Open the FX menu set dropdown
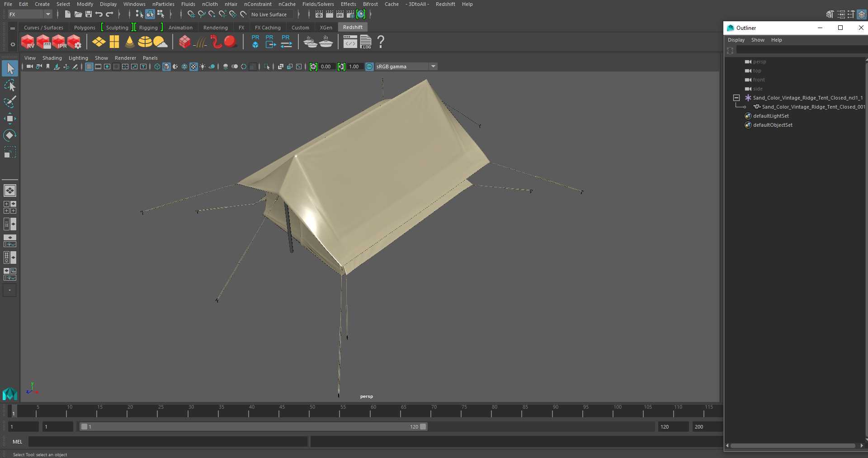The height and width of the screenshot is (458, 868). tap(30, 14)
